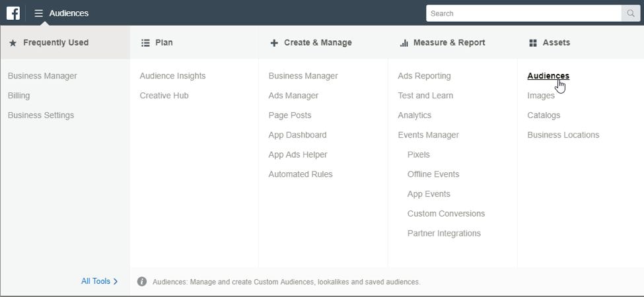The image size is (644, 297).
Task: Open Audience Insights under Plan
Action: click(172, 76)
